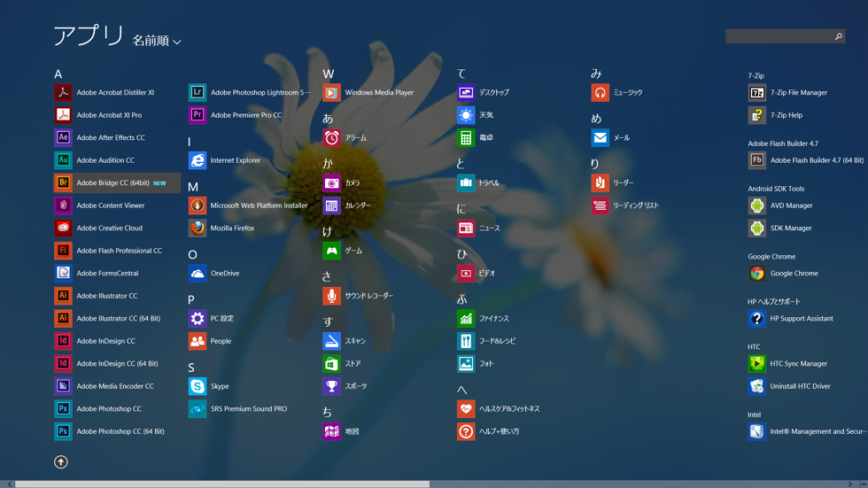Launch Adobe Media Encoder CC icon
868x488 pixels.
tap(63, 386)
